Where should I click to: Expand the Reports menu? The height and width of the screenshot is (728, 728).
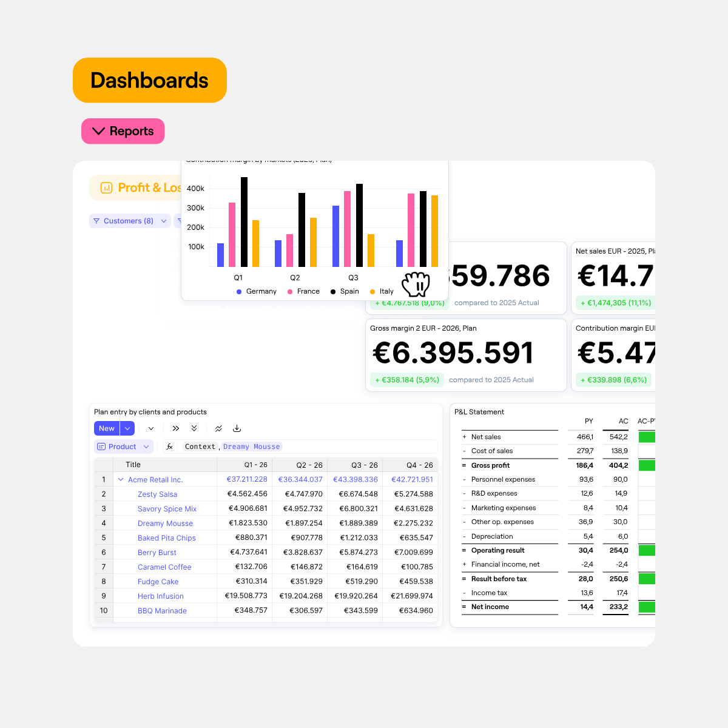pos(123,131)
